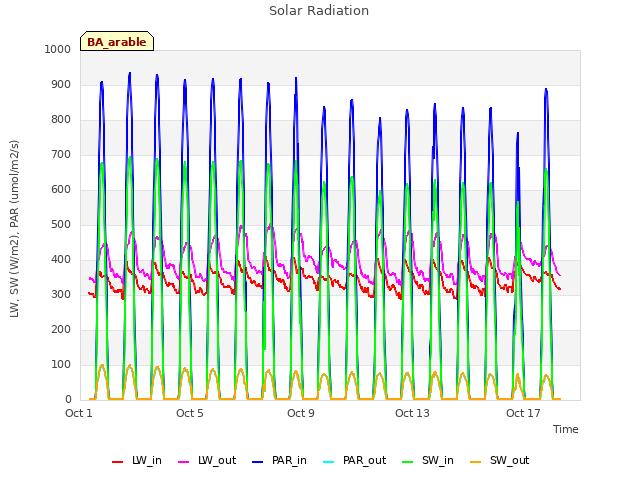Click the 500 y-axis tick label
The height and width of the screenshot is (480, 640).
(x=61, y=224)
